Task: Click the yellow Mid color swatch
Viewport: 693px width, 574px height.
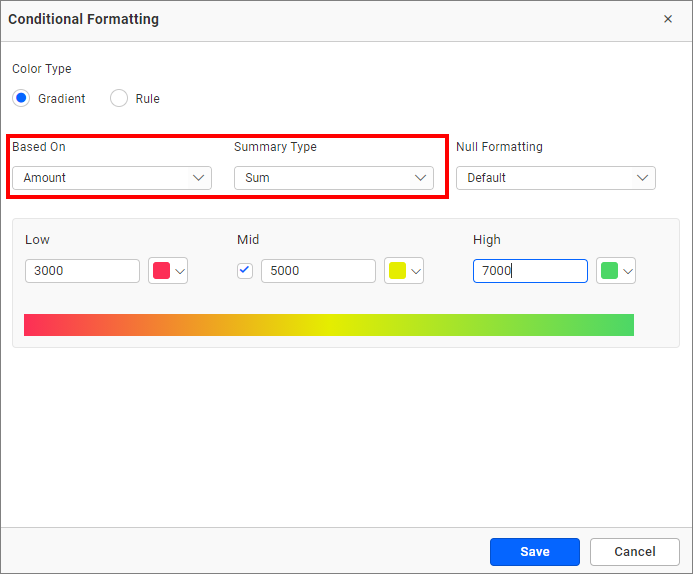Action: click(x=397, y=271)
